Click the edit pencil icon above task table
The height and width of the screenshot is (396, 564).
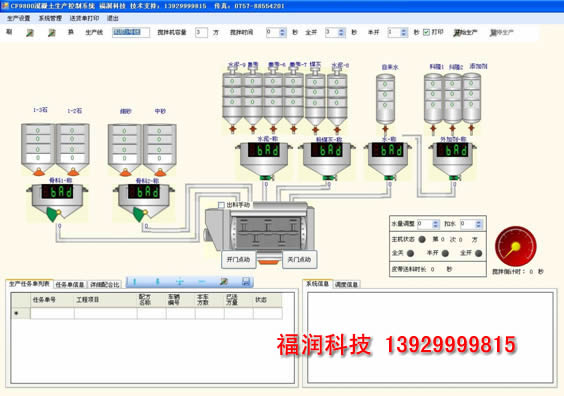pos(224,282)
